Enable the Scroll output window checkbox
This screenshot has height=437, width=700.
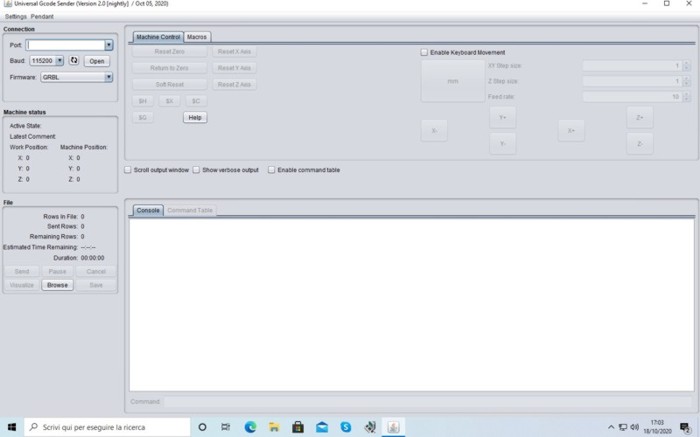pyautogui.click(x=128, y=170)
